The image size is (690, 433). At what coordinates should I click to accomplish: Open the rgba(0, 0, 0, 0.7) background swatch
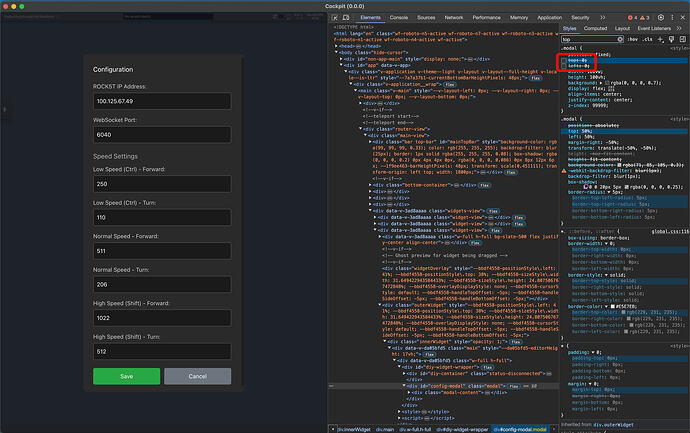coord(607,83)
